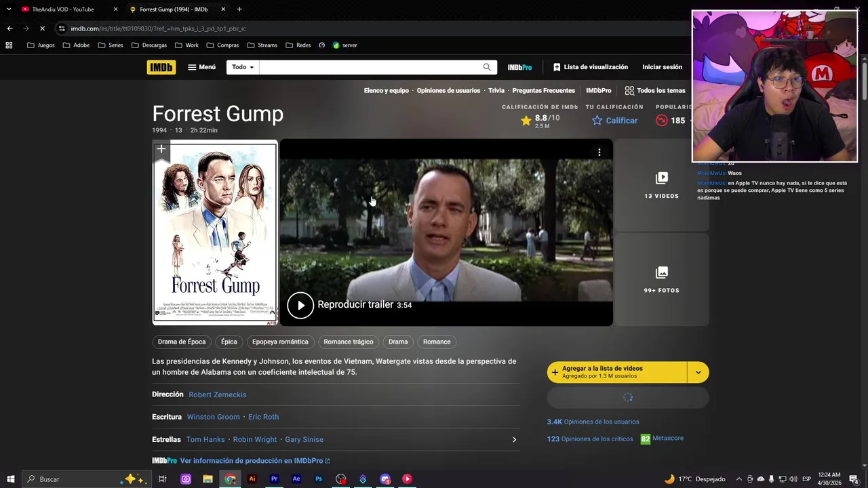
Task: Close the Forrest Gump IMDb tab
Action: click(223, 9)
